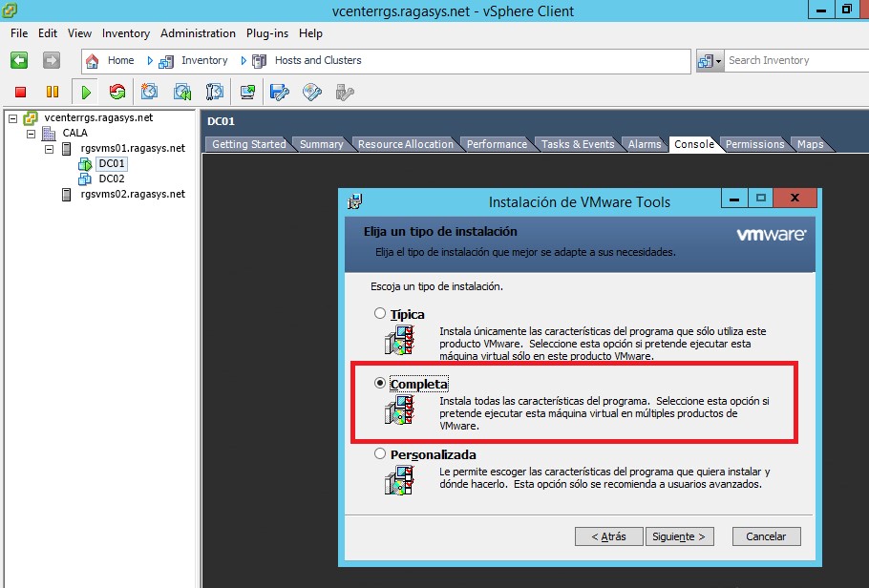
Task: Reset the VM with circular arrows icon
Action: point(117,92)
